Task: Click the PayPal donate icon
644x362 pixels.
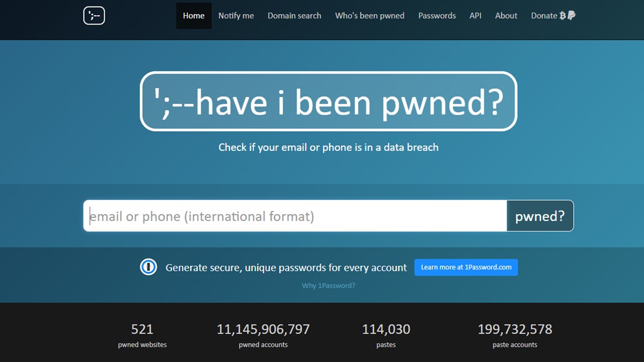Action: (571, 16)
